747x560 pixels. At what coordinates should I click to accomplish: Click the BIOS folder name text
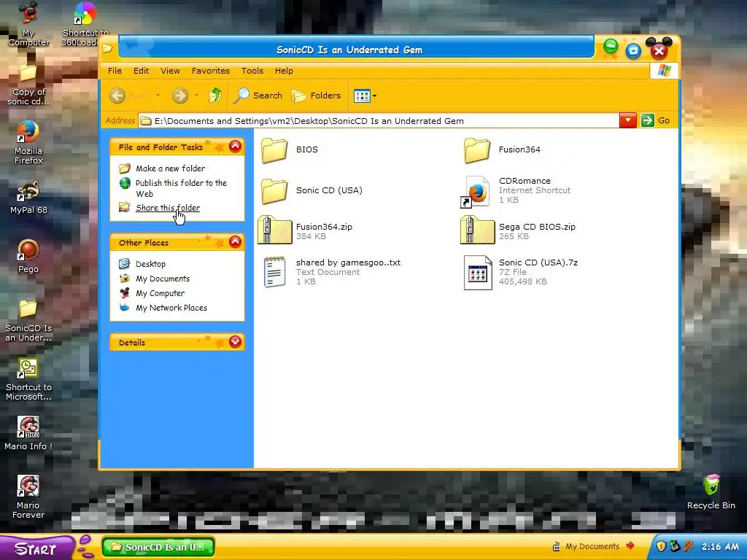pos(307,149)
